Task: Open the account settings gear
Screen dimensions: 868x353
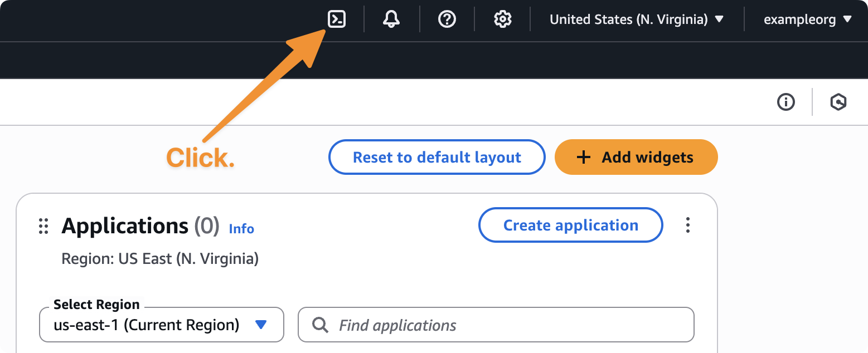Action: [x=502, y=19]
